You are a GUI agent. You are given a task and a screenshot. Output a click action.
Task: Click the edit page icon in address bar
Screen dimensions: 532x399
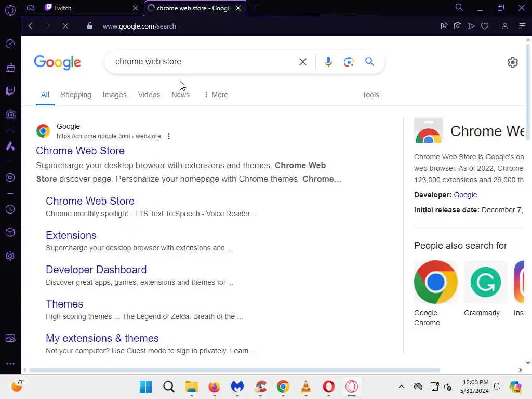[444, 26]
